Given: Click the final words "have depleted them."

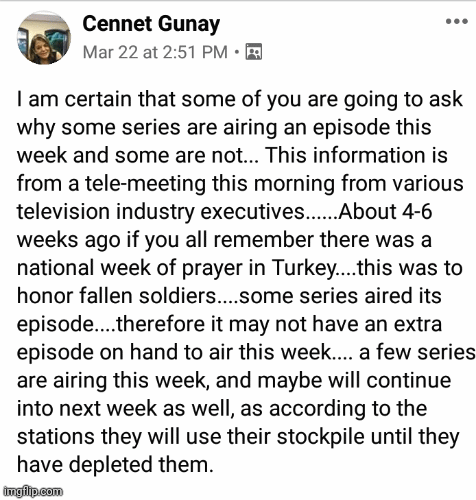Looking at the screenshot, I should 115,465.
